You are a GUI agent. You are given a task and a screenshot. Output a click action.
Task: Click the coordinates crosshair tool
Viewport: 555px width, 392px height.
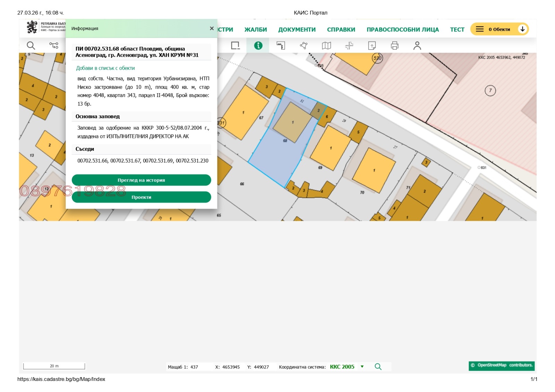tap(349, 45)
